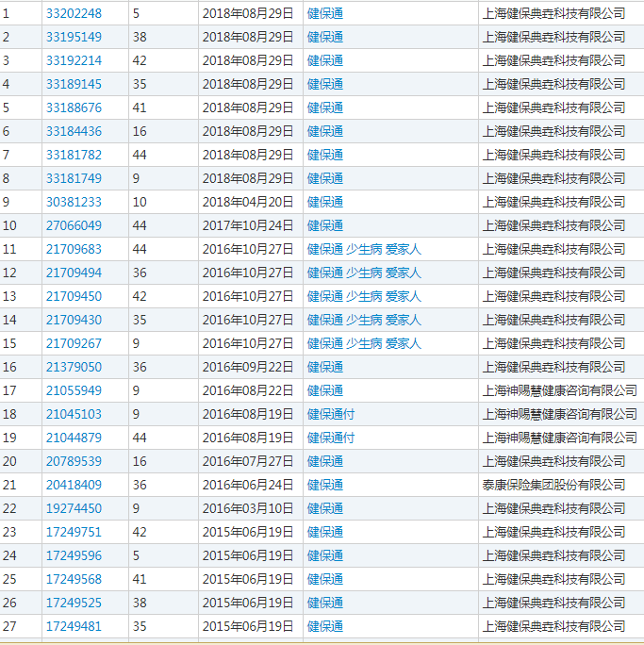Image resolution: width=644 pixels, height=645 pixels.
Task: Open registration number 21709683
Action: pyautogui.click(x=74, y=249)
